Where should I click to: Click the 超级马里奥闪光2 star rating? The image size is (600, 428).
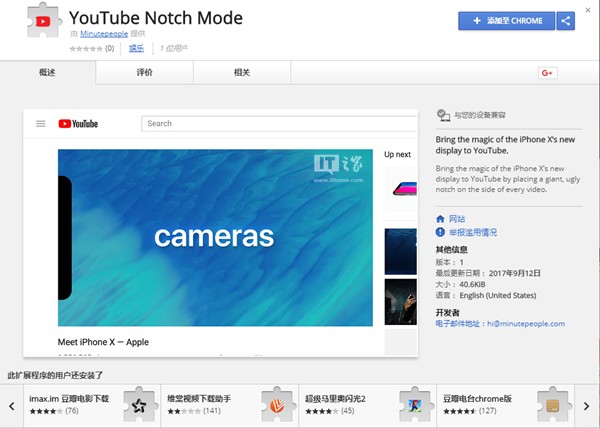tap(321, 411)
